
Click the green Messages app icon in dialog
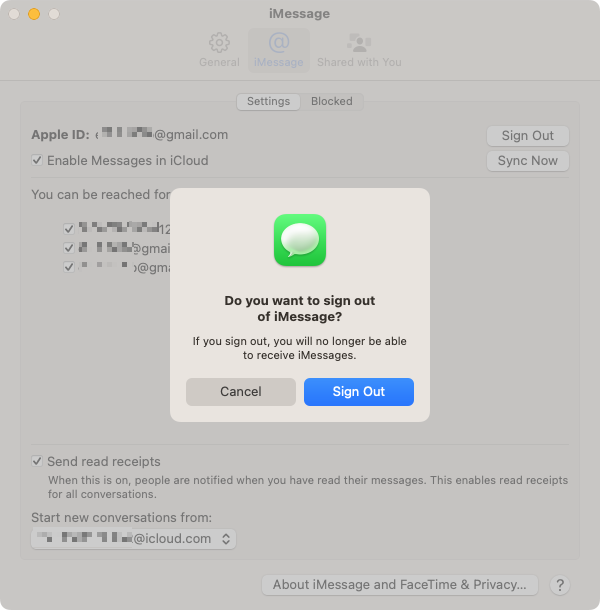tap(300, 240)
